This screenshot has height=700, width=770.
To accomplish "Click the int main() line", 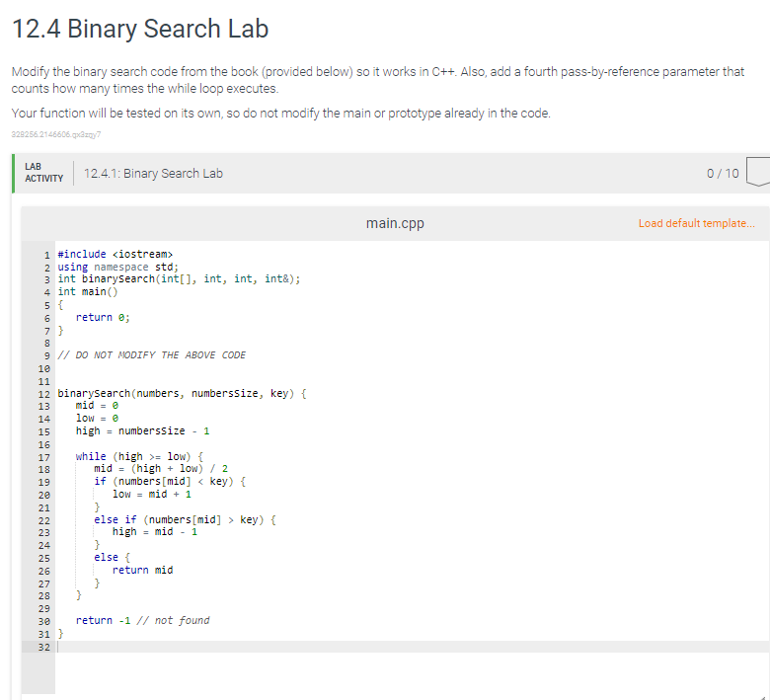I will point(88,292).
